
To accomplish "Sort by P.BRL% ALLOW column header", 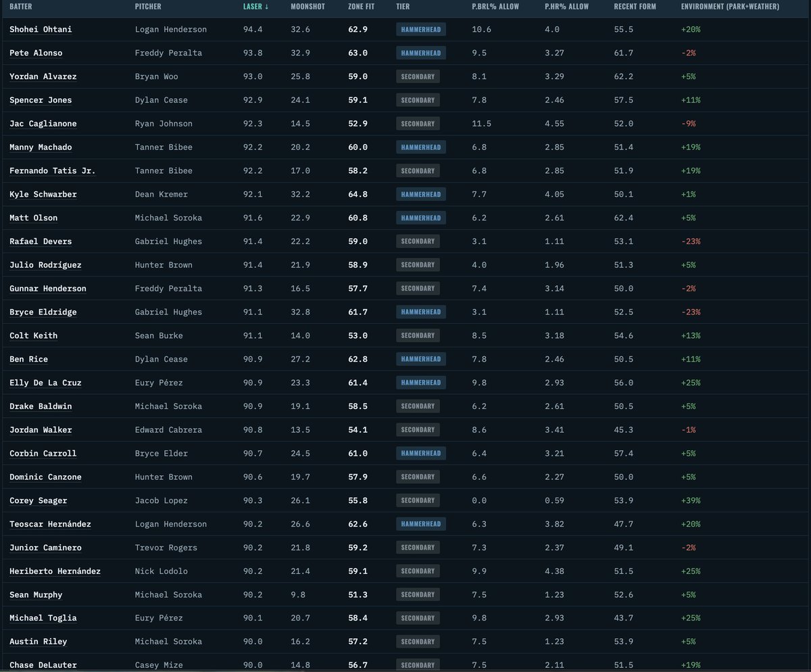I will click(495, 6).
